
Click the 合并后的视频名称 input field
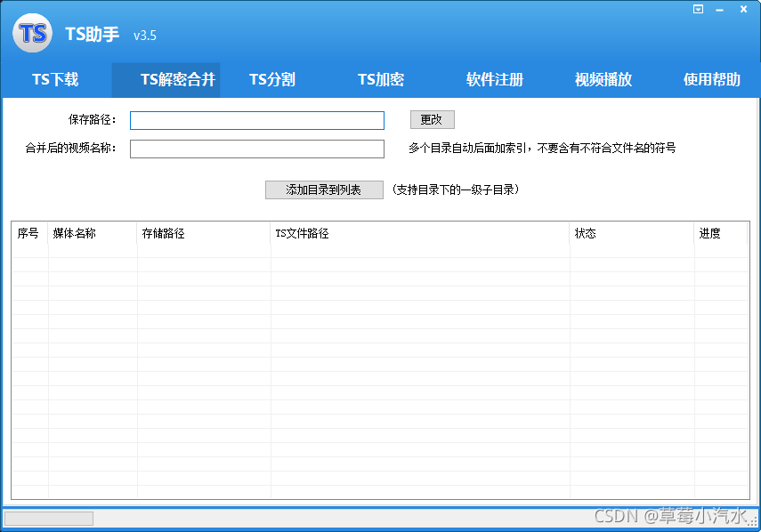257,149
